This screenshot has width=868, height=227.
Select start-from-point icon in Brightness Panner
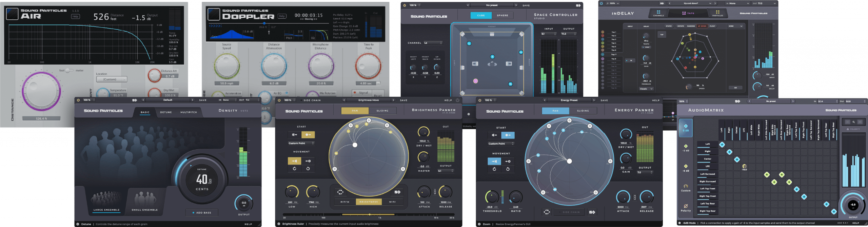[x=308, y=135]
